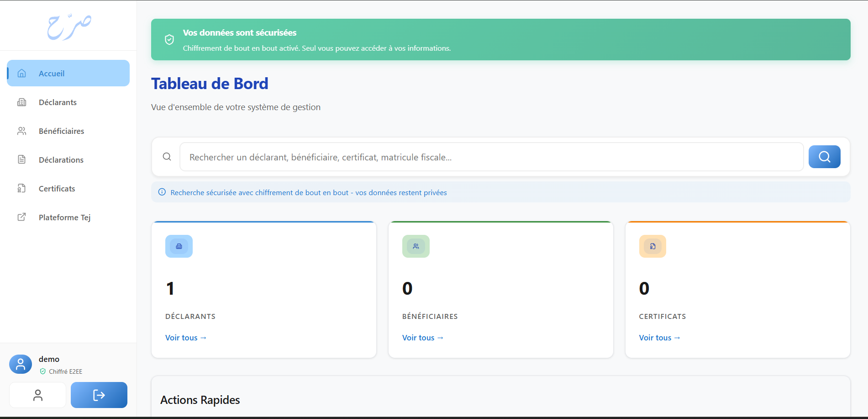This screenshot has width=868, height=419.
Task: Click the Chiffré E2EE status label
Action: point(66,371)
